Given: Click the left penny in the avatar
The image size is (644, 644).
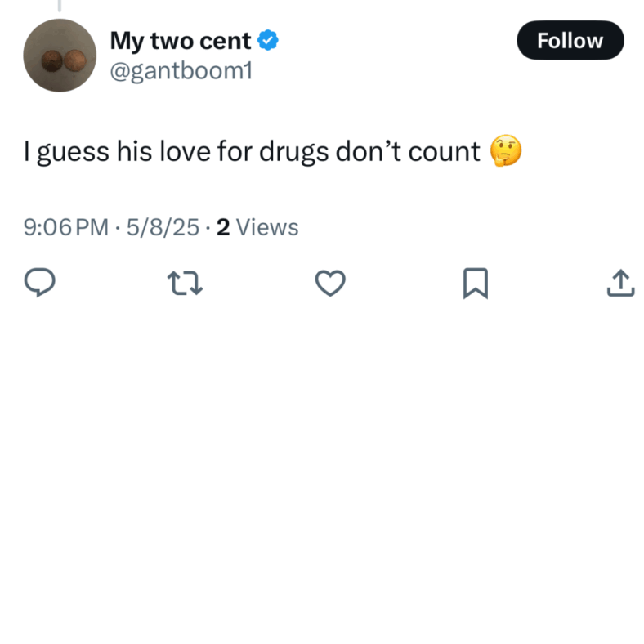Looking at the screenshot, I should point(52,61).
